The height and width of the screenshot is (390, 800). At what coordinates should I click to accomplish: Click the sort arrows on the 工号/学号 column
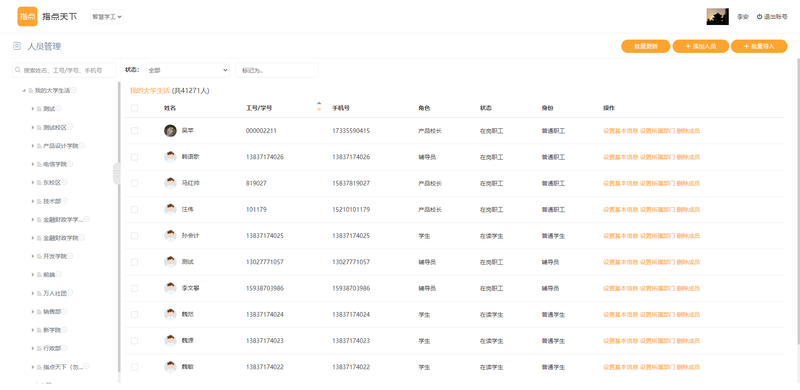click(x=319, y=106)
